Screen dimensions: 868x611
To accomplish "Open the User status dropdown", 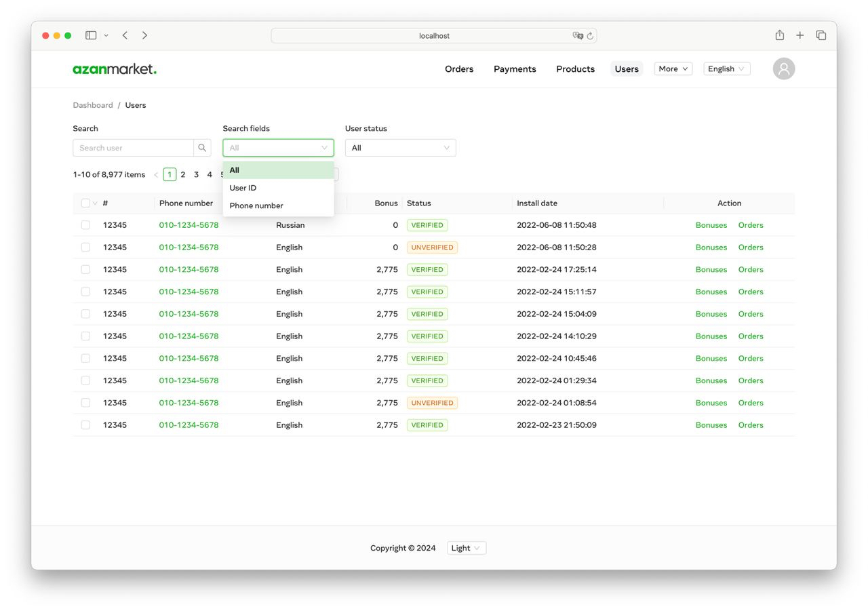I will coord(400,147).
